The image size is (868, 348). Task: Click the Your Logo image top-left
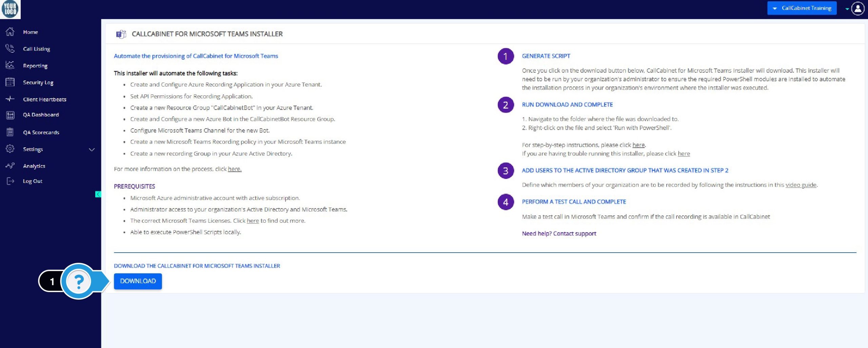point(10,9)
